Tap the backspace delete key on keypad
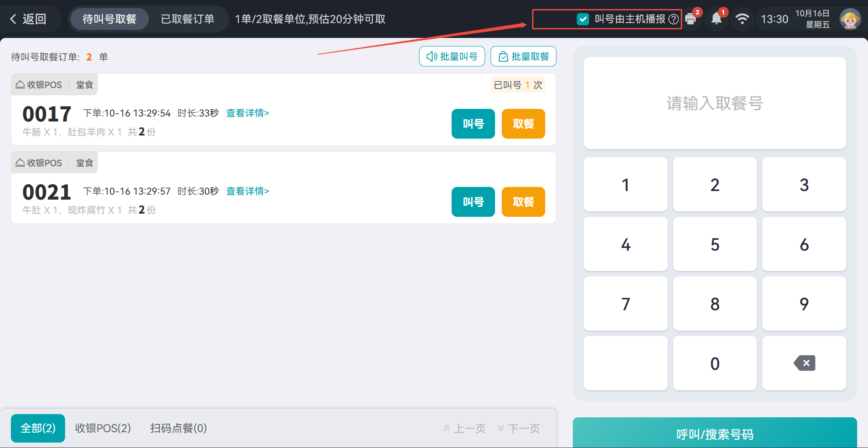The height and width of the screenshot is (448, 868). [804, 363]
